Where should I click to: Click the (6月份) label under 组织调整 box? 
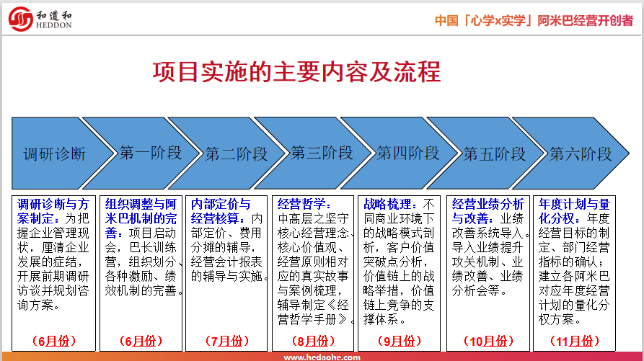coord(141,341)
